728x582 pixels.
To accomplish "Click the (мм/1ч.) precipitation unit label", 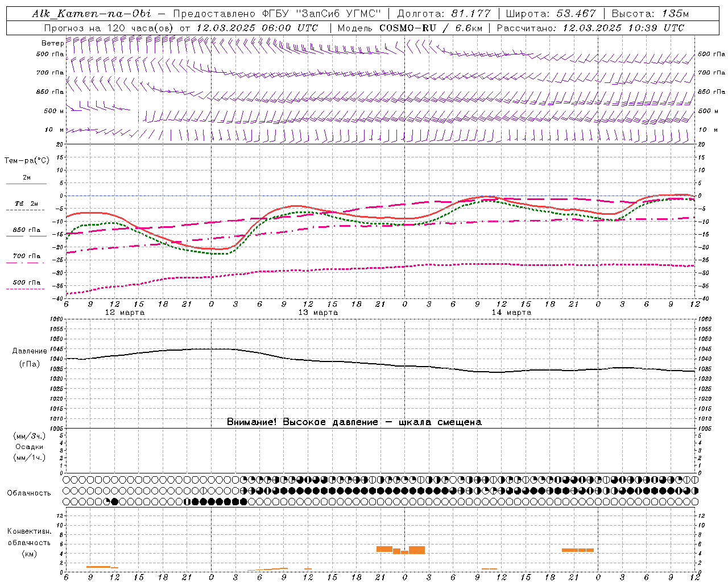I will pyautogui.click(x=29, y=458).
